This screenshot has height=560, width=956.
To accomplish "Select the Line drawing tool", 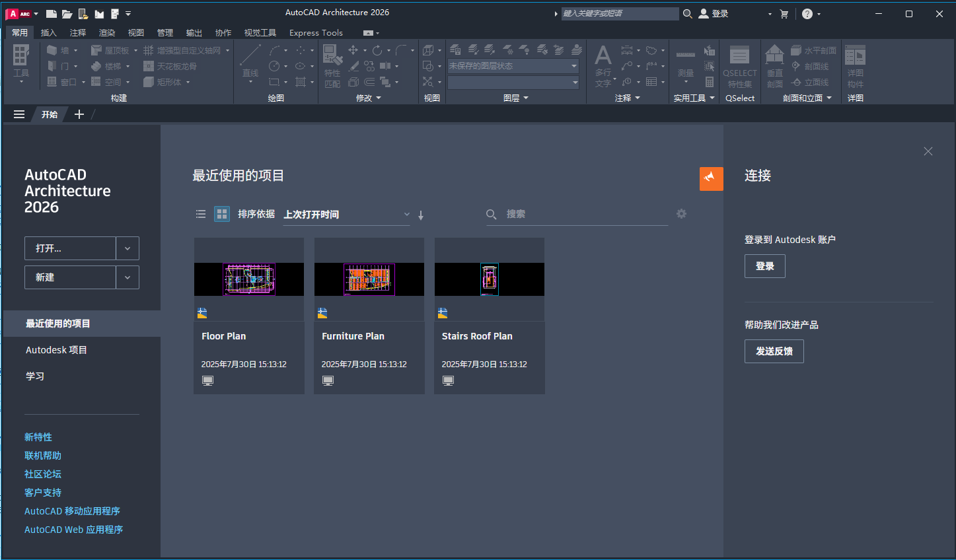I will (250, 59).
